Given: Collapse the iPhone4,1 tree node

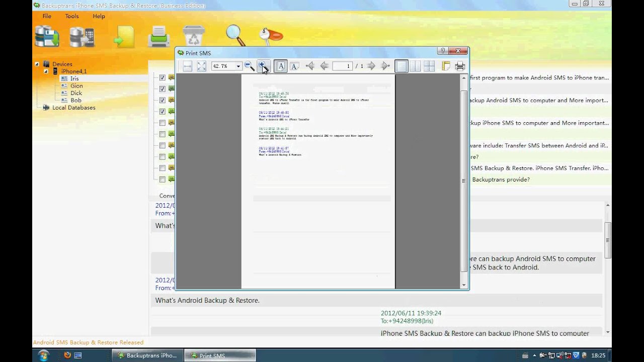Looking at the screenshot, I should tap(46, 71).
